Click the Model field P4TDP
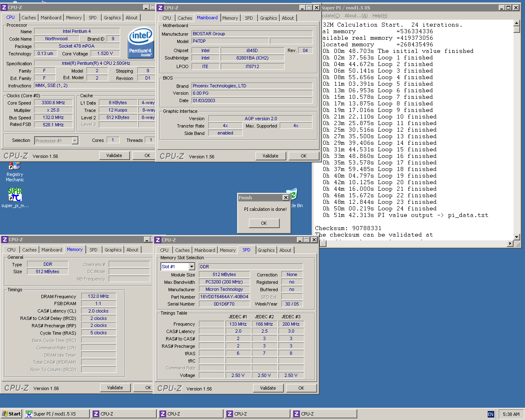The image size is (525, 420). pyautogui.click(x=230, y=41)
